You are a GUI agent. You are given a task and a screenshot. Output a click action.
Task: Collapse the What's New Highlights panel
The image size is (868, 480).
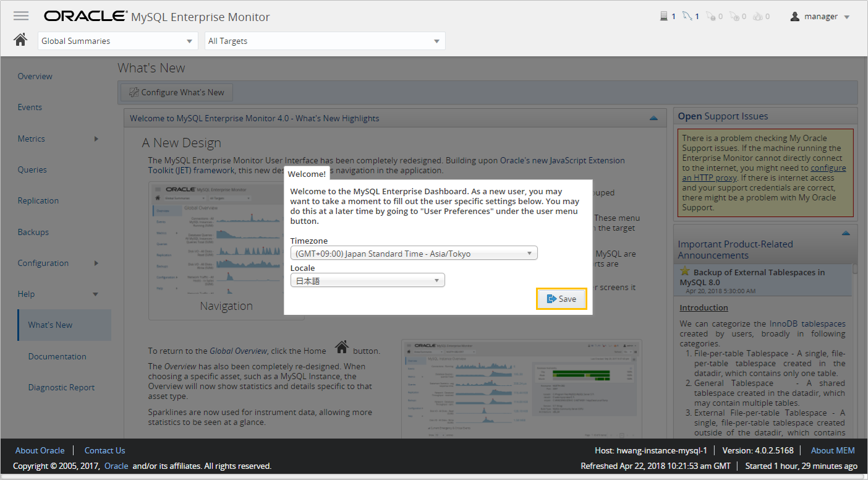[x=653, y=118]
